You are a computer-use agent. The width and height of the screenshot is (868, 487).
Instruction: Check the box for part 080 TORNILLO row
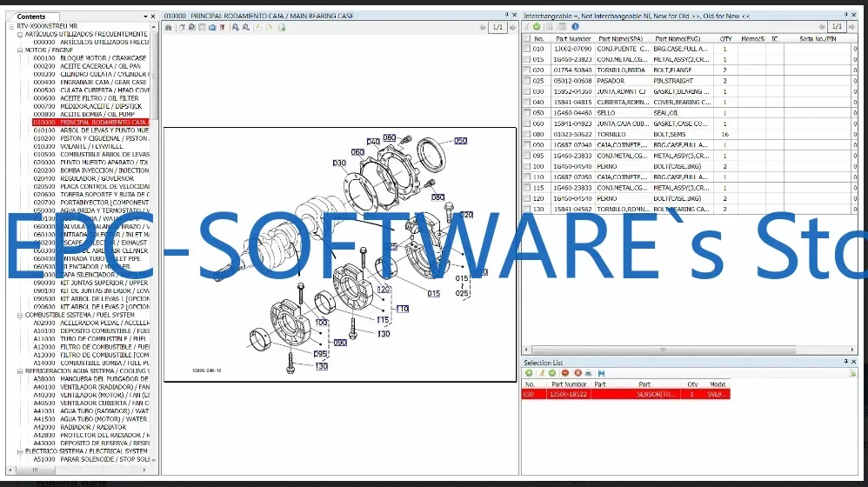(527, 134)
